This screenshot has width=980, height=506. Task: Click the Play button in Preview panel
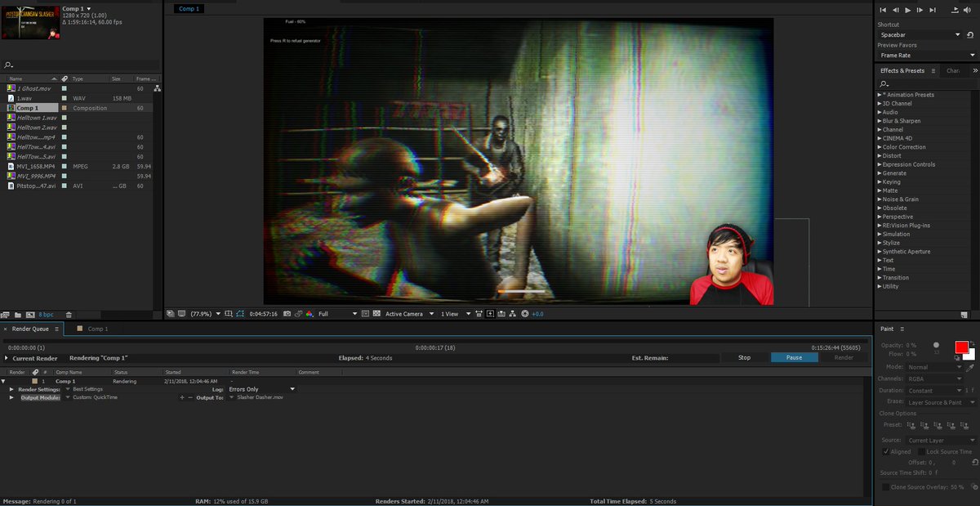point(908,10)
